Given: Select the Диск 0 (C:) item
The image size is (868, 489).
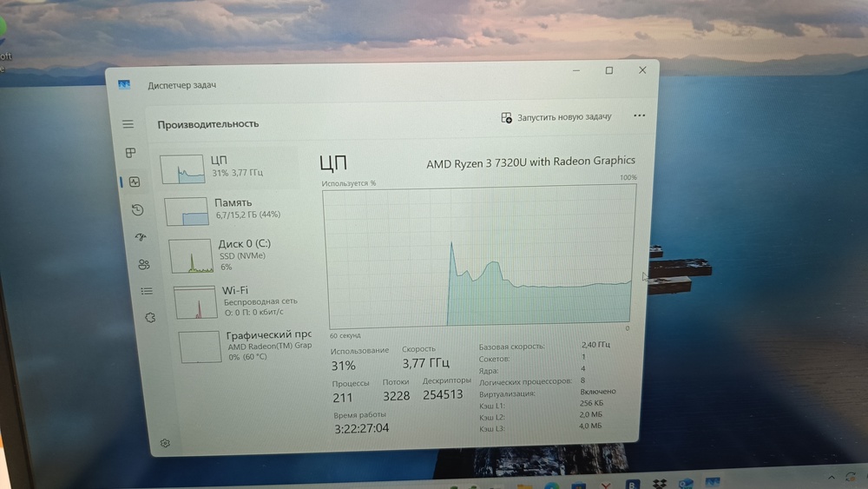Looking at the screenshot, I should [237, 255].
